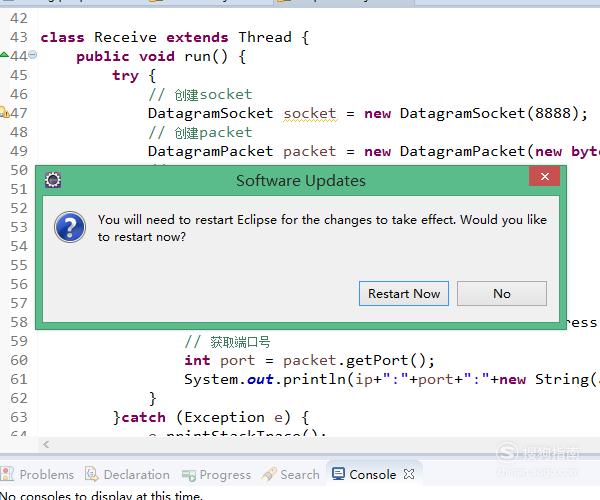Close the Software Updates dialog
Screen dimensions: 600x500
pos(545,176)
